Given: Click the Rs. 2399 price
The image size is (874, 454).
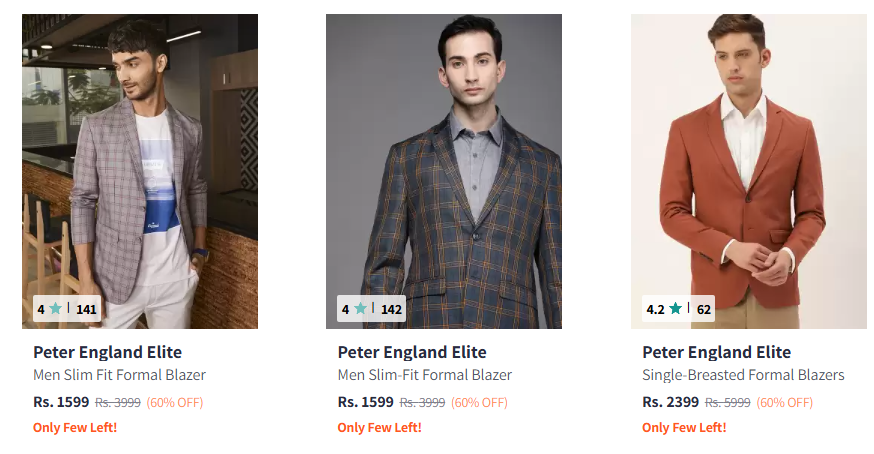Looking at the screenshot, I should (x=670, y=402).
